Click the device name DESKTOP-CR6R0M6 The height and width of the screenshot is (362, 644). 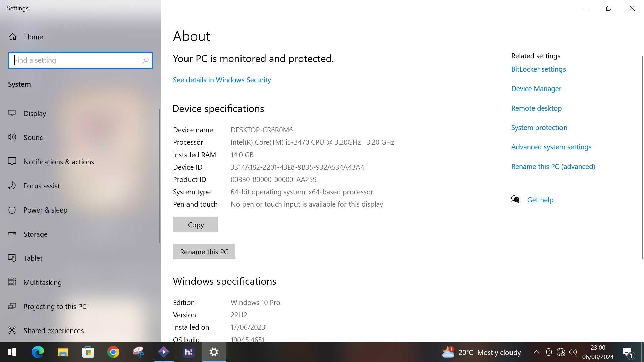tap(262, 130)
